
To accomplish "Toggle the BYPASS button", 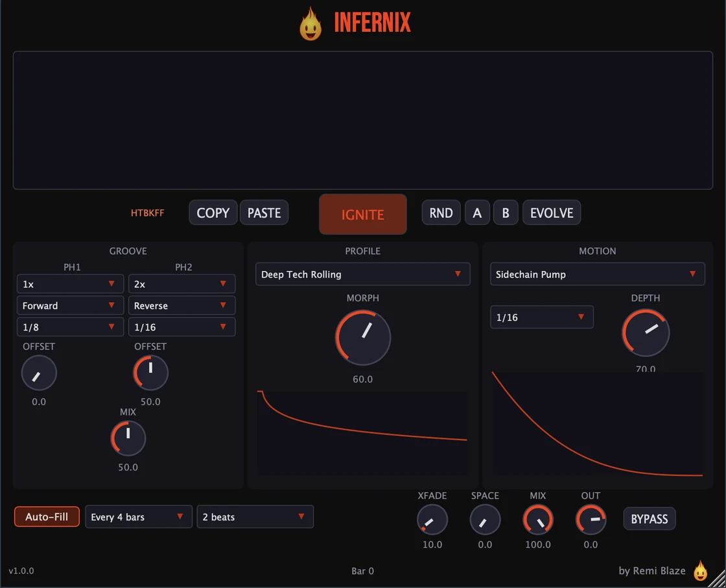I will [x=649, y=519].
